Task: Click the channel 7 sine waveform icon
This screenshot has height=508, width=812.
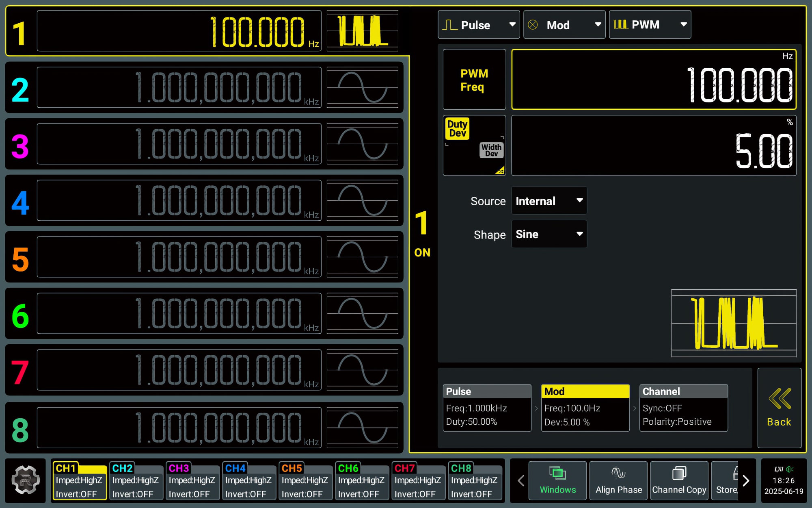Action: pos(362,370)
